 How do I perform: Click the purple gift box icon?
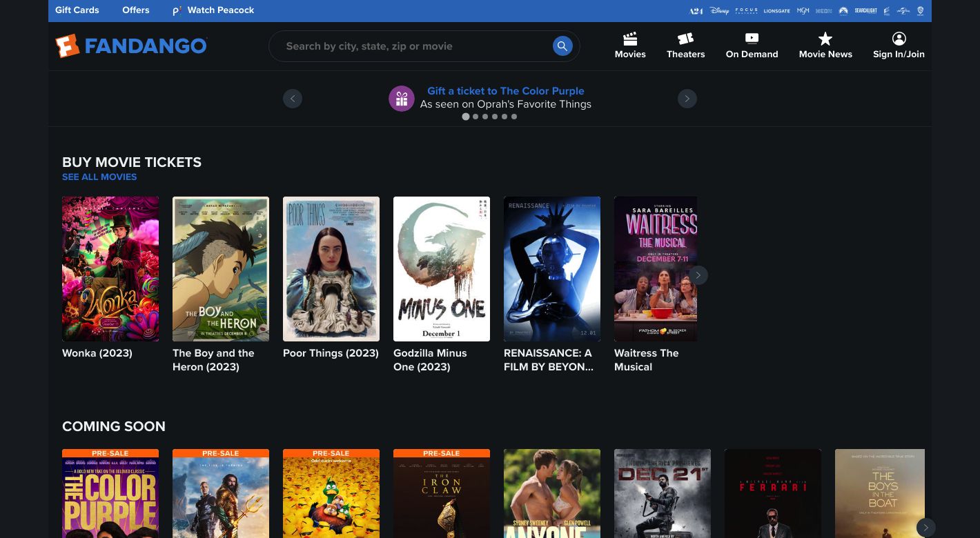pyautogui.click(x=401, y=99)
